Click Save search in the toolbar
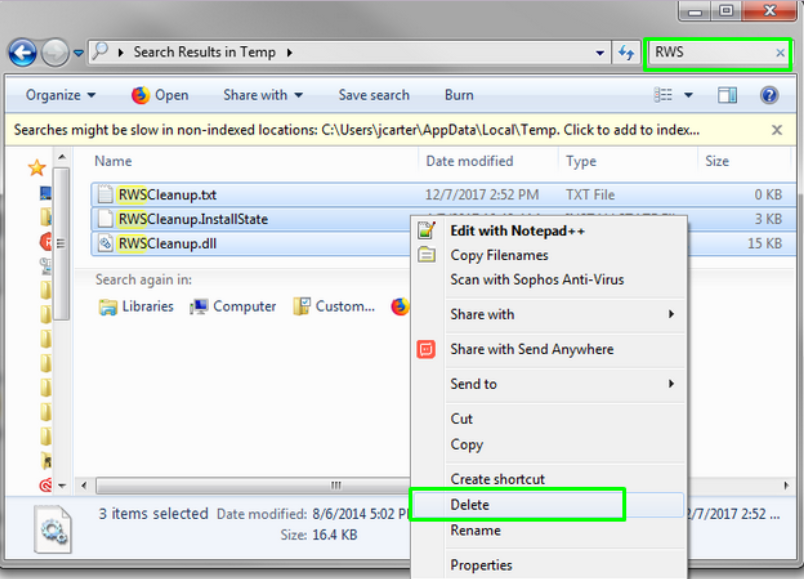804x579 pixels. [x=374, y=94]
